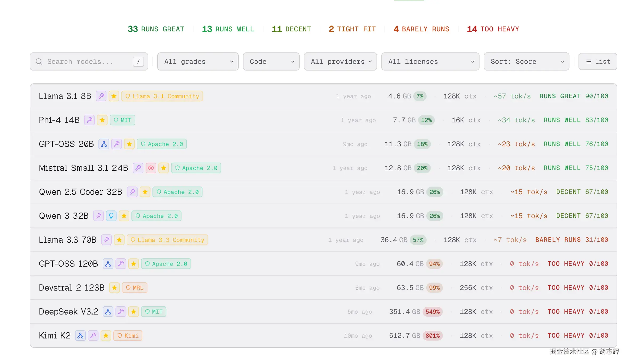Click the star icon in the GPT-OSS 20B row
628x364 pixels.
129,144
